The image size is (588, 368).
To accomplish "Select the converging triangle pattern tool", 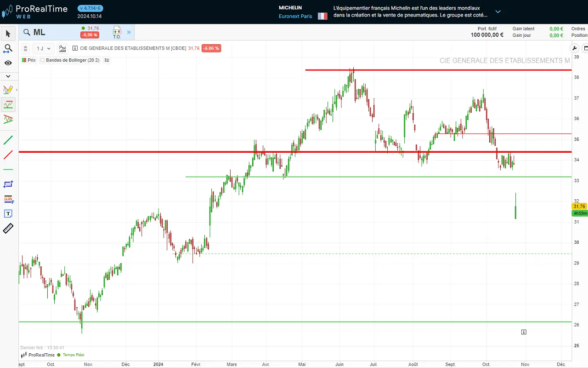I will [8, 119].
